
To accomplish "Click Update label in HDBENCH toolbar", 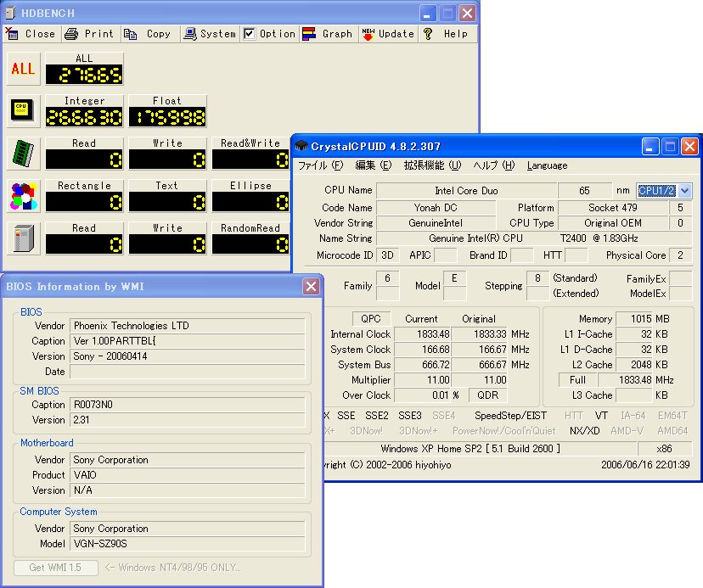I will [x=396, y=34].
